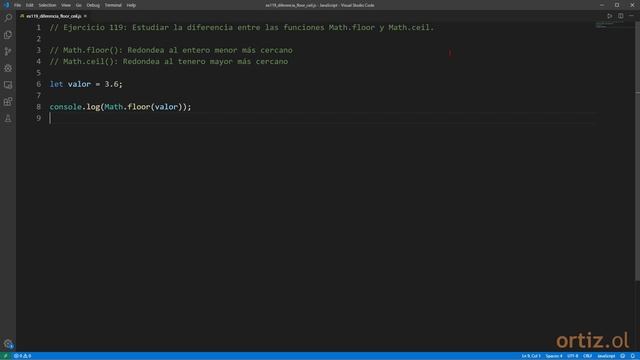
Task: Close the ex119_diferencia_floor_ceil.js tab
Action: [x=85, y=16]
